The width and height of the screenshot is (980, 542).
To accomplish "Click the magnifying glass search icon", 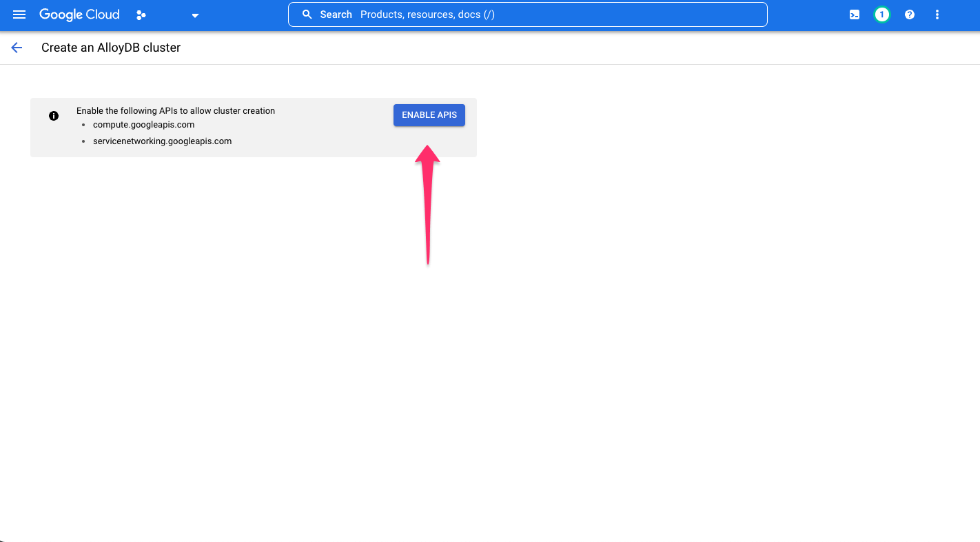I will click(307, 14).
